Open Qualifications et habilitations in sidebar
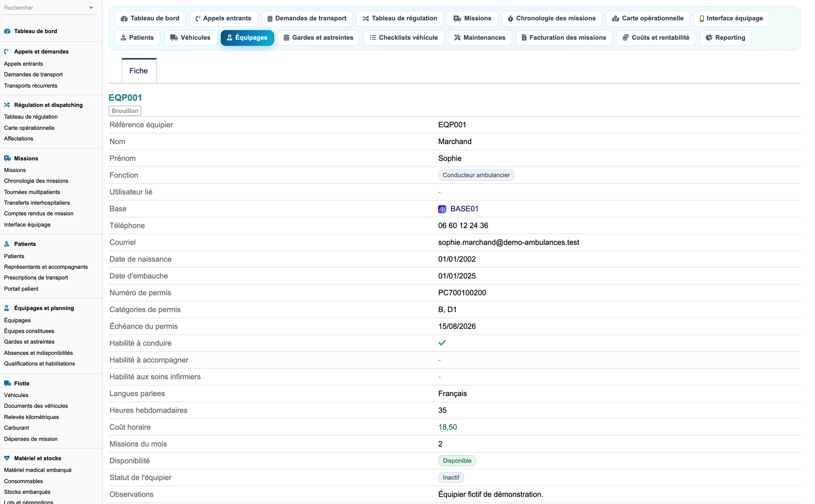815x504 pixels. [39, 364]
